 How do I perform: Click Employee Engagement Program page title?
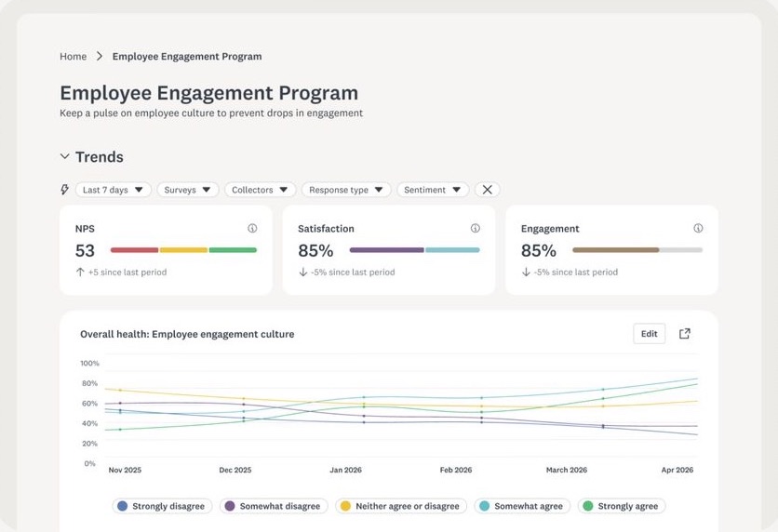coord(208,93)
